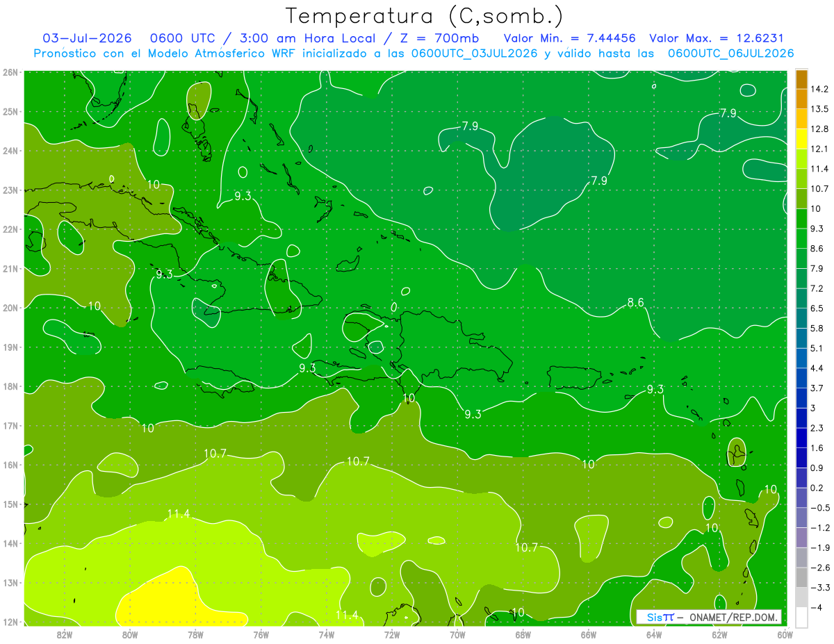Screen dimensions: 834x644
Task: Click colorbar tick label "2.3"
Action: coord(817,428)
